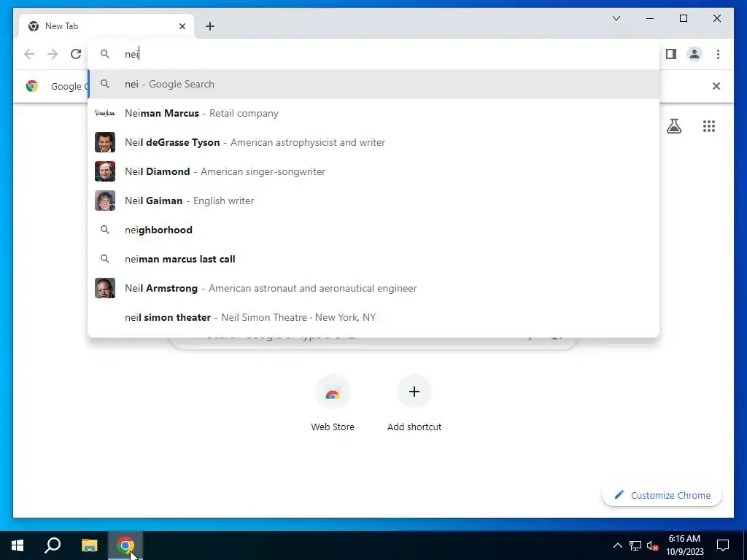
Task: Choose 'neiman marcus last call' suggestion
Action: (373, 259)
